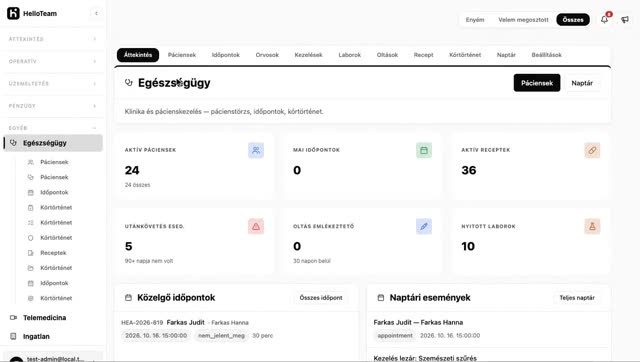Click the Nyitott laborok count 10
Image resolution: width=640 pixels, height=362 pixels.
coord(468,246)
